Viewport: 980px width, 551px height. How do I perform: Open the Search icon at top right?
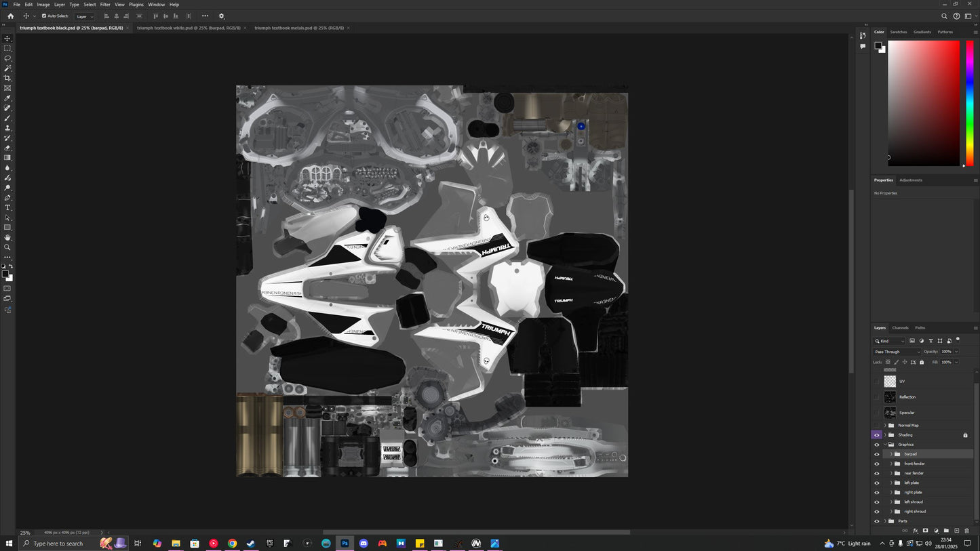[x=944, y=16]
